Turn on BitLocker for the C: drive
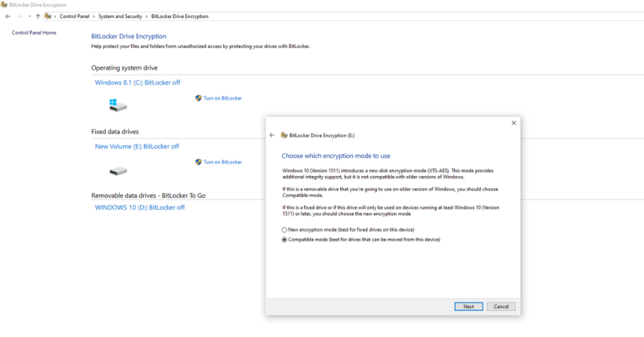644x337 pixels. click(223, 98)
